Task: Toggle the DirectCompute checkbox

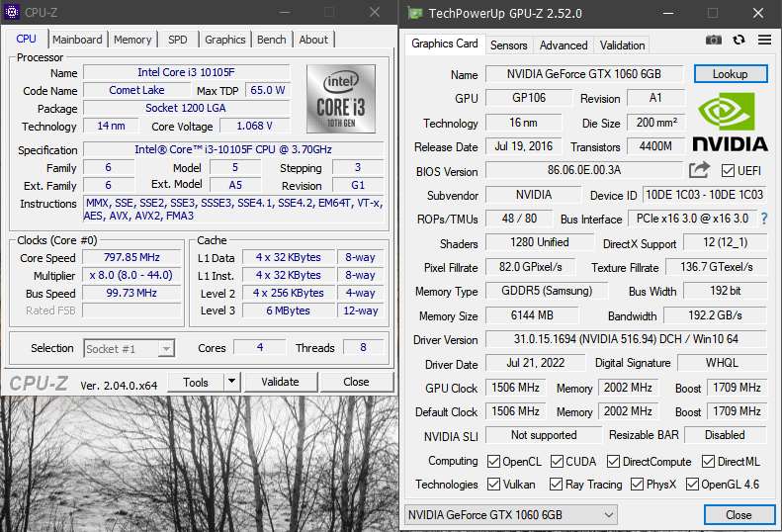Action: tap(613, 461)
